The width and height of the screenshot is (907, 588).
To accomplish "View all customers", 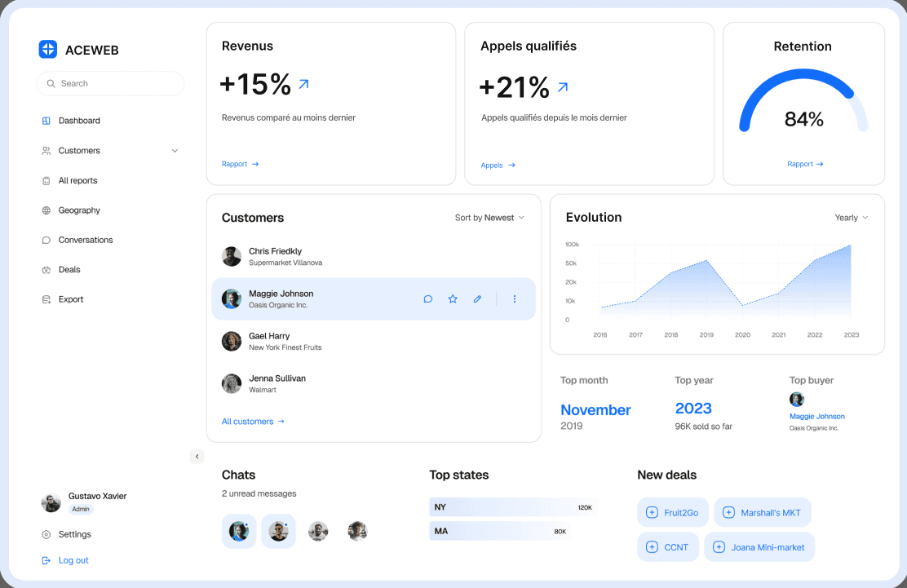I will (x=253, y=421).
